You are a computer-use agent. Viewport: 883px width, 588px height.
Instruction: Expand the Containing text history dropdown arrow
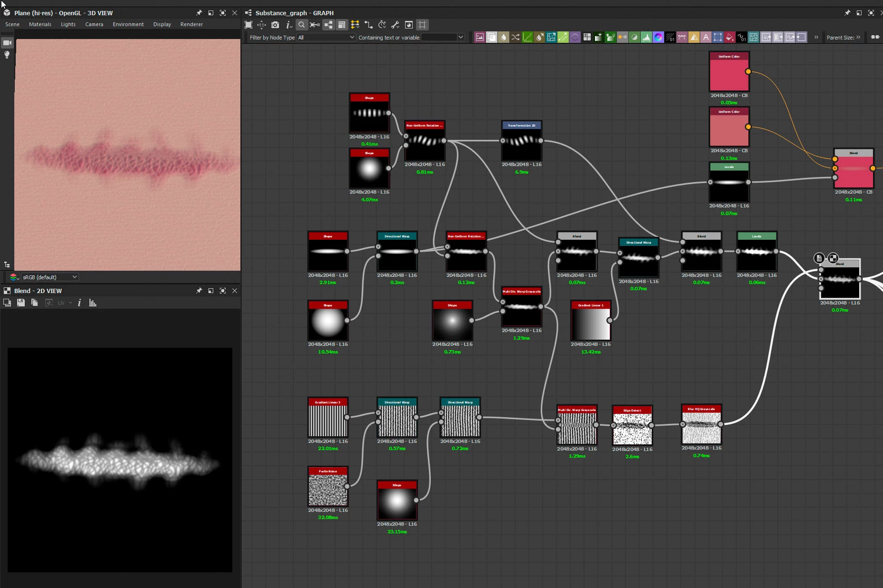[x=460, y=37]
